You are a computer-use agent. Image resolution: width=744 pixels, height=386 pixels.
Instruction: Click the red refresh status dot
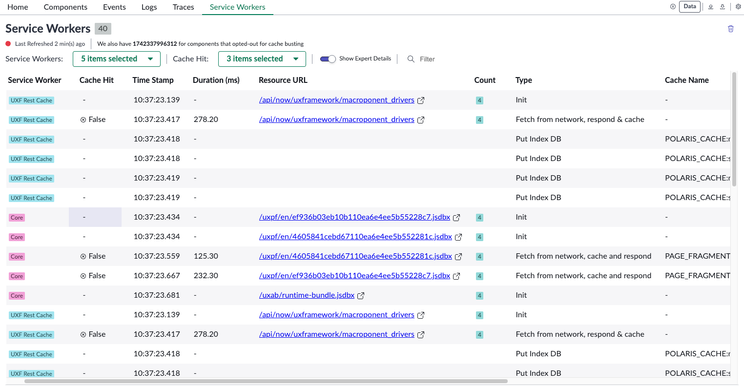8,44
